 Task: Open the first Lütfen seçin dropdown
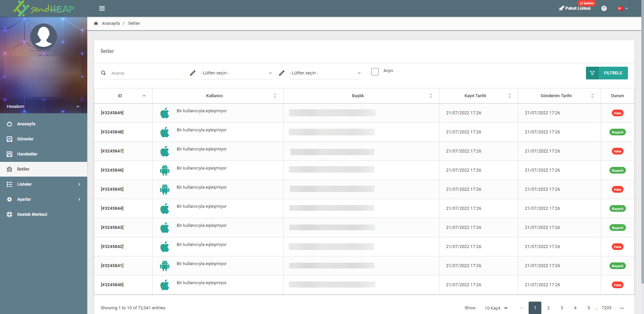pos(236,73)
